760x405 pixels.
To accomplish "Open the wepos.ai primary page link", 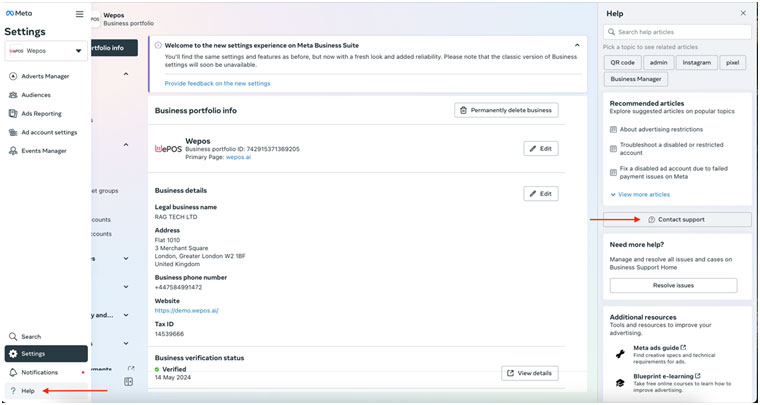I will tap(238, 157).
